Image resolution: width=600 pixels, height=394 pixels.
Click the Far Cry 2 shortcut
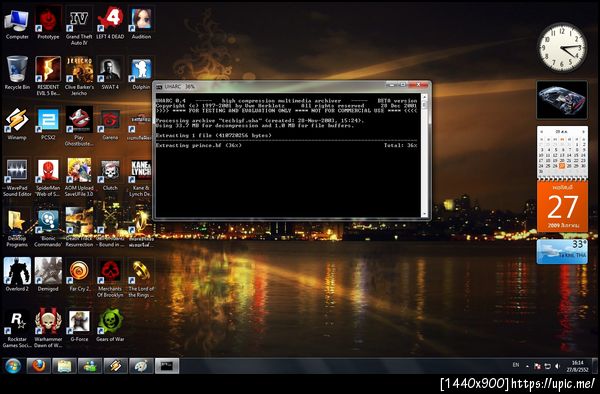[79, 275]
